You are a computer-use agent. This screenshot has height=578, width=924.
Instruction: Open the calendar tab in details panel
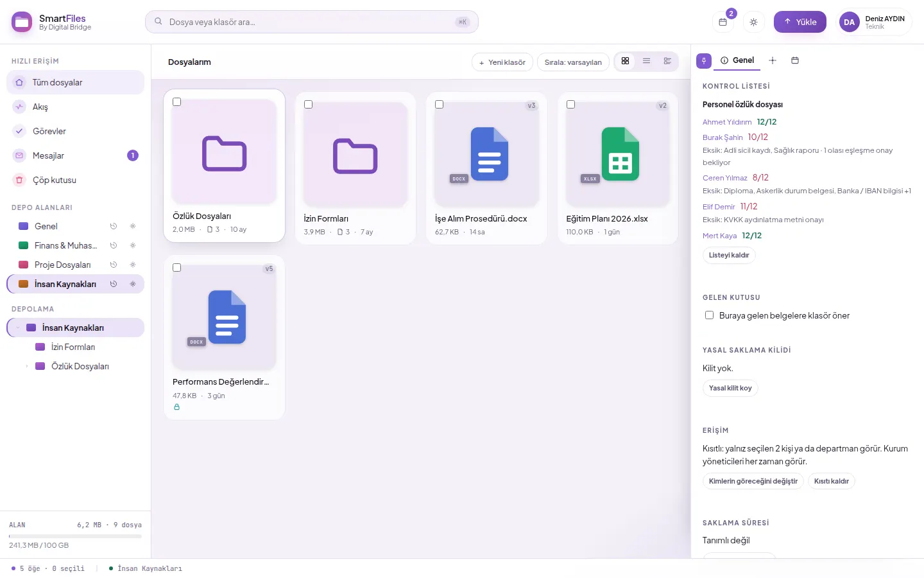[795, 60]
